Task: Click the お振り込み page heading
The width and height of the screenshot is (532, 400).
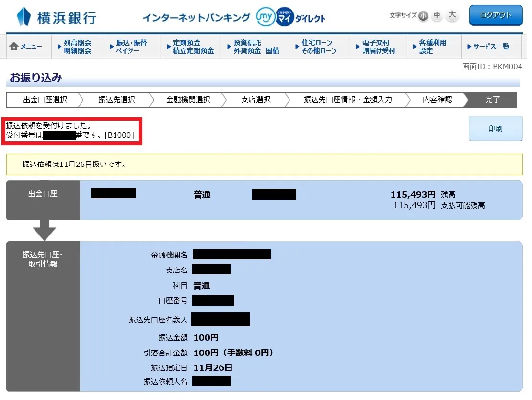Action: [35, 78]
